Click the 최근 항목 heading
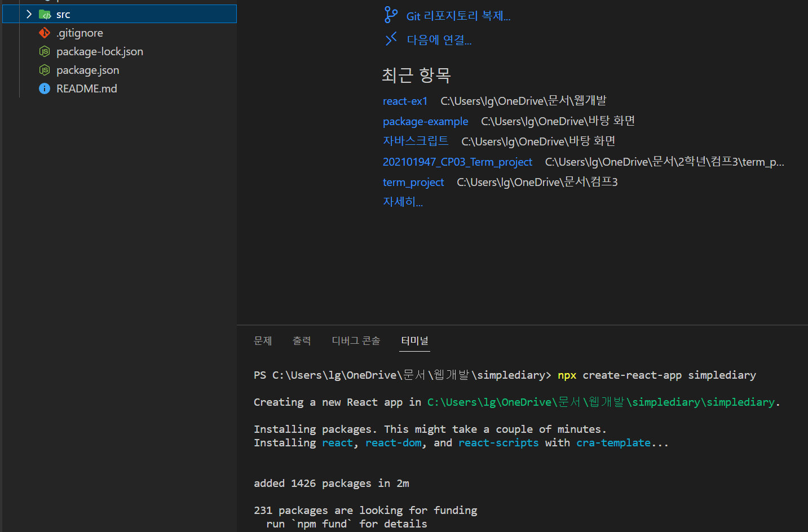The width and height of the screenshot is (808, 532). pyautogui.click(x=416, y=75)
